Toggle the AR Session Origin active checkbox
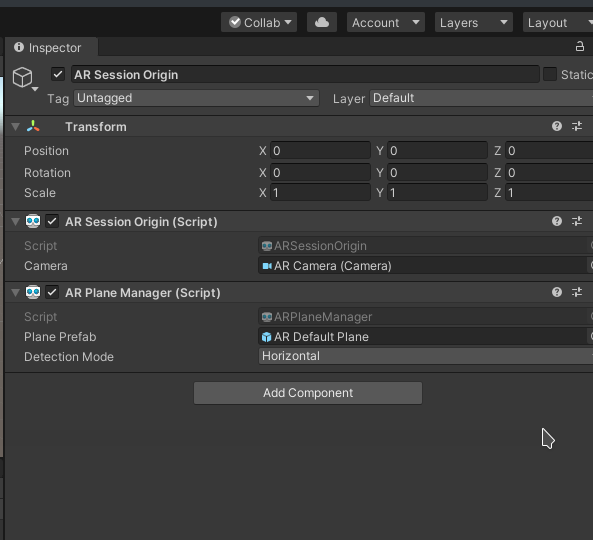 [x=58, y=74]
